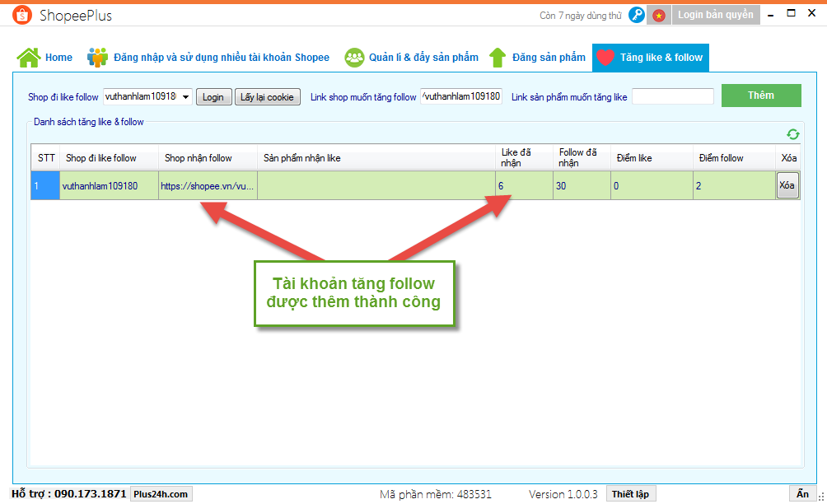Click the red heart like icon

[605, 57]
